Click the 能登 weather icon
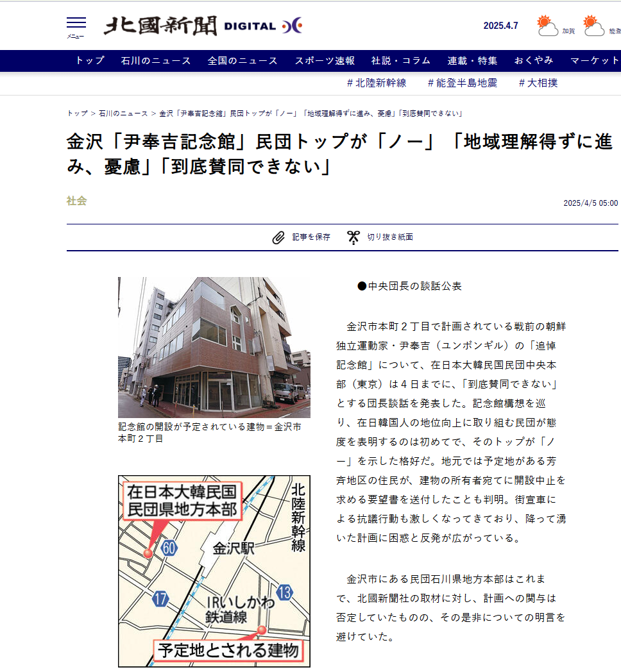Image resolution: width=621 pixels, height=672 pixels. point(594,26)
